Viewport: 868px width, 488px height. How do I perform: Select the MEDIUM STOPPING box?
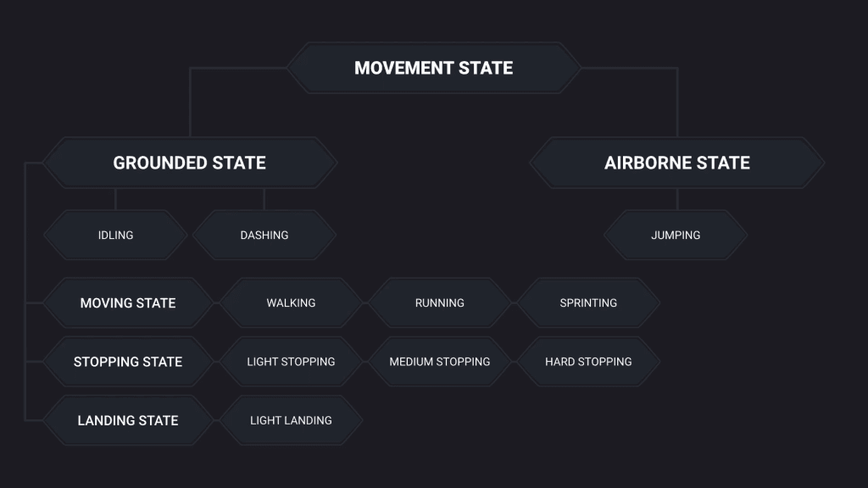[440, 361]
